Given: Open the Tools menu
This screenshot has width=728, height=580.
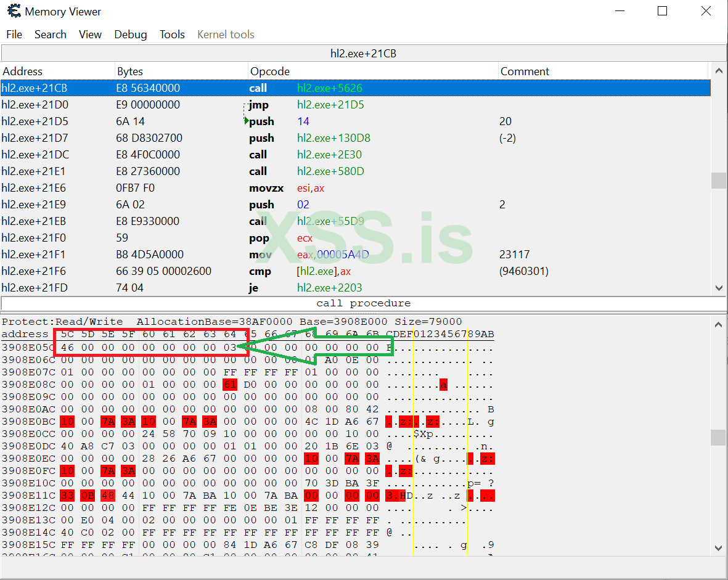Looking at the screenshot, I should [172, 35].
